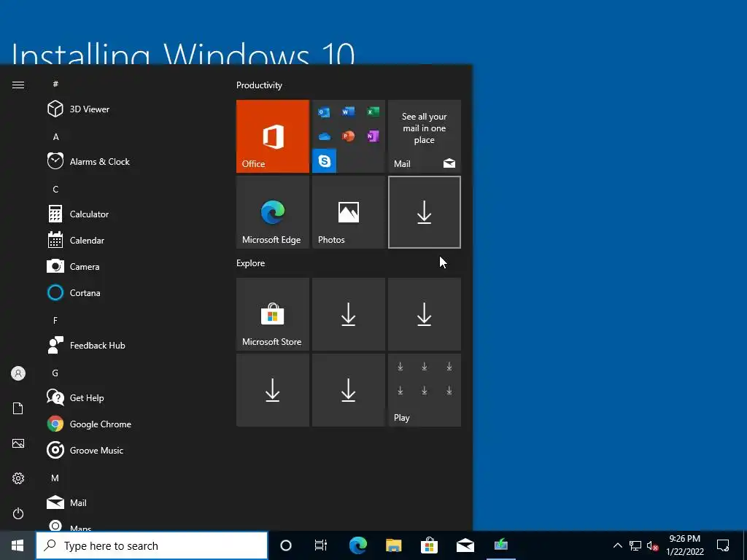Open Feedback Hub
The image size is (747, 560).
(x=128, y=345)
